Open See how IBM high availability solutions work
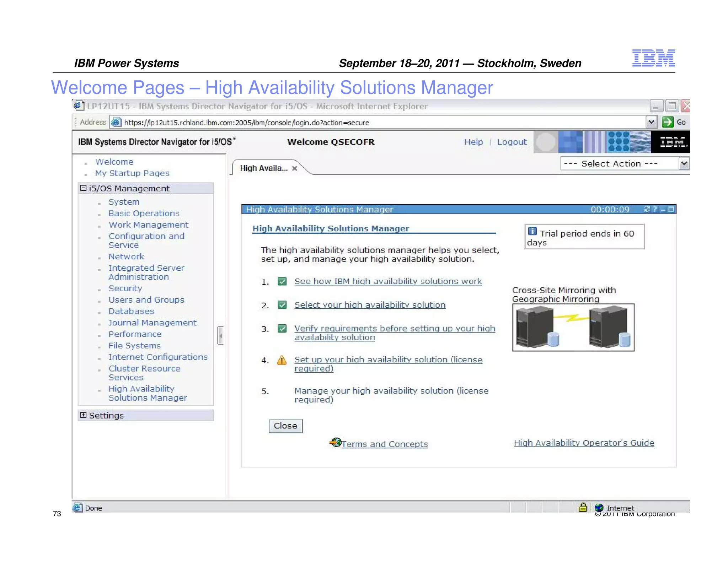 [x=388, y=281]
